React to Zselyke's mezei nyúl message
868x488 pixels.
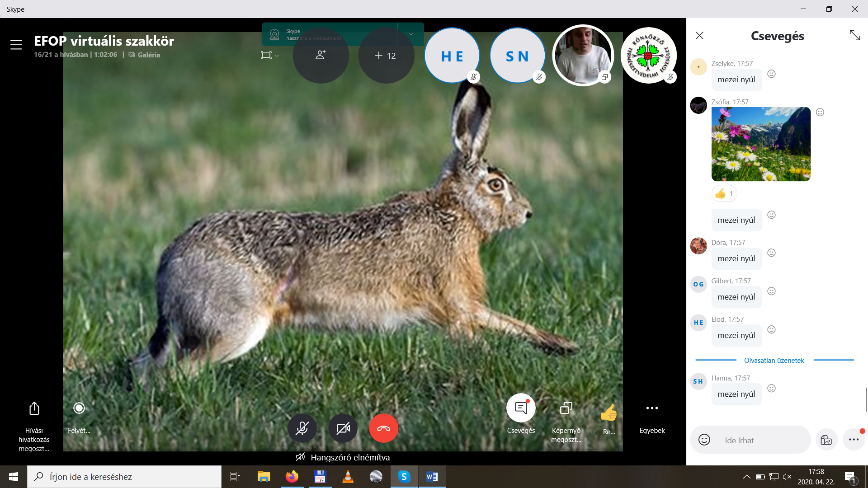(772, 74)
